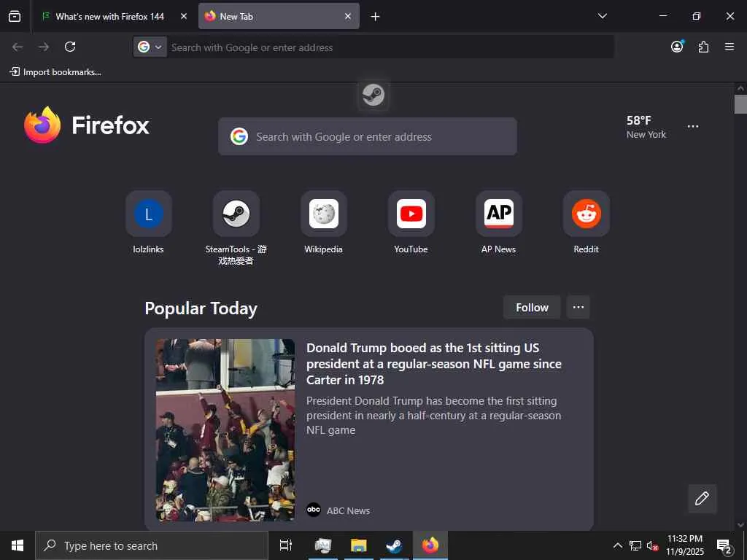Open the clock showing 11:32 PM
747x560 pixels.
684,545
